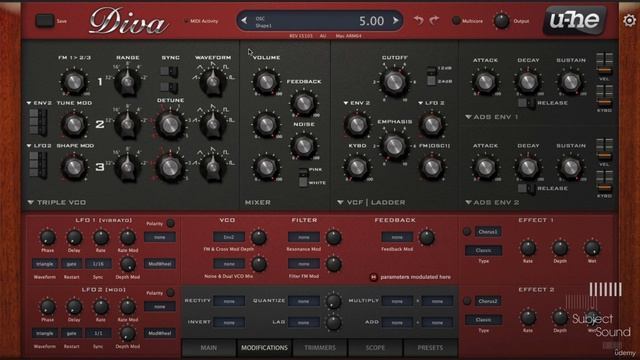
Task: Toggle Pink/White noise switch
Action: [x=303, y=177]
